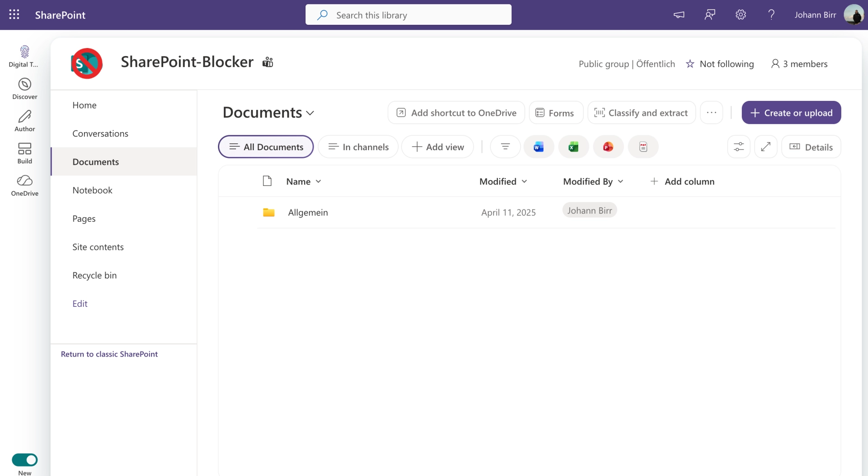
Task: Click April 11, 2025 modified date
Action: click(x=508, y=212)
